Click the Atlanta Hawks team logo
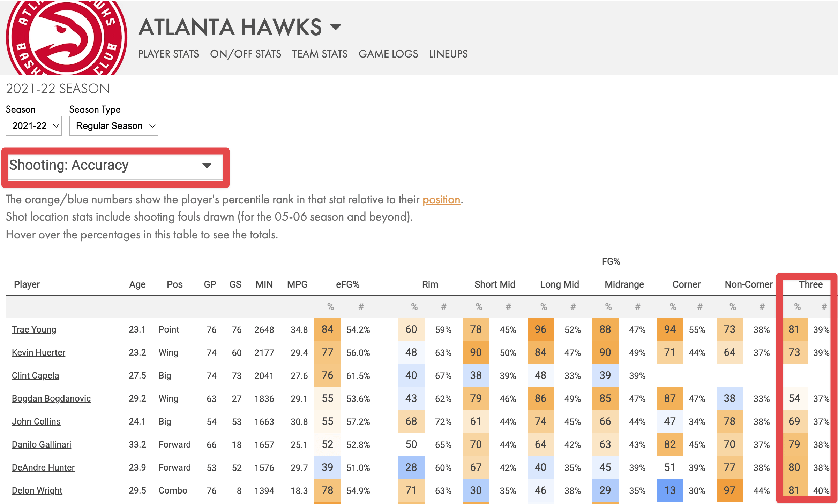This screenshot has height=504, width=838. (66, 37)
